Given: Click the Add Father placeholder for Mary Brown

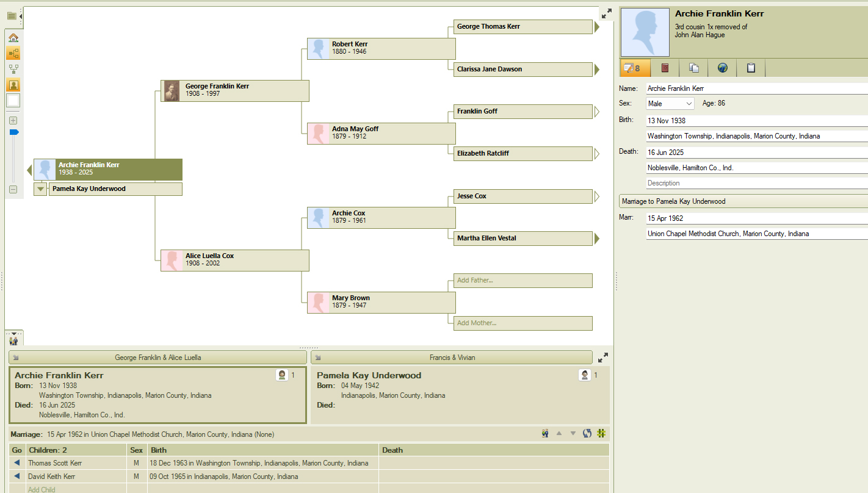Looking at the screenshot, I should point(523,281).
